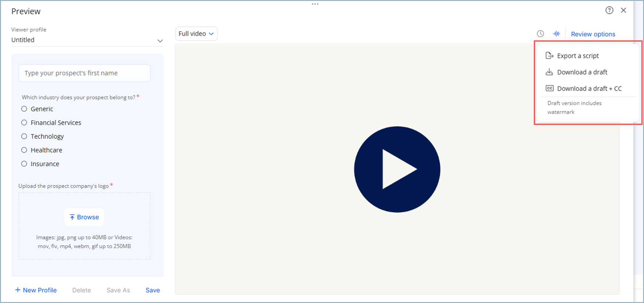The height and width of the screenshot is (303, 644).
Task: Toggle the Review options menu
Action: coord(593,34)
